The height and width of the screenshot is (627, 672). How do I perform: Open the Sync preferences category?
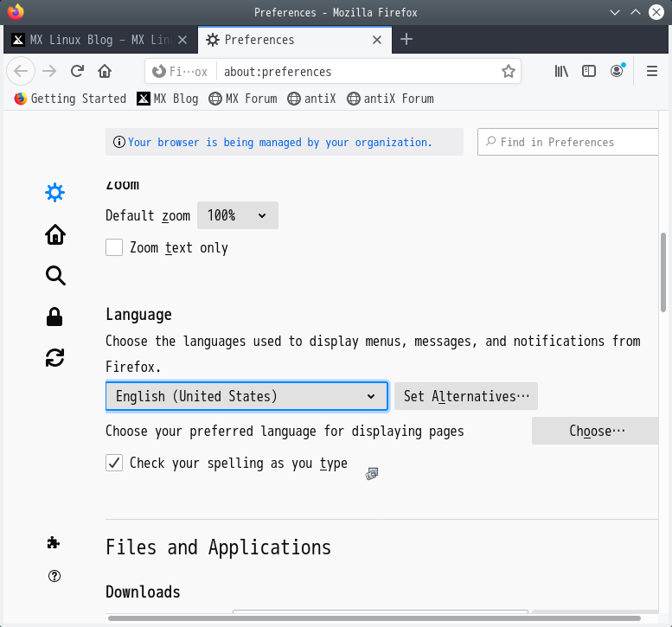click(x=54, y=357)
